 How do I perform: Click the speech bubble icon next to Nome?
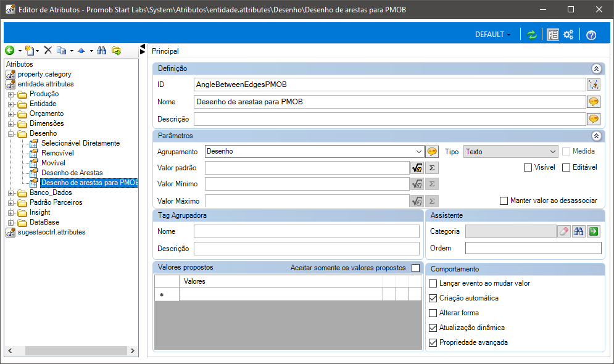(594, 102)
